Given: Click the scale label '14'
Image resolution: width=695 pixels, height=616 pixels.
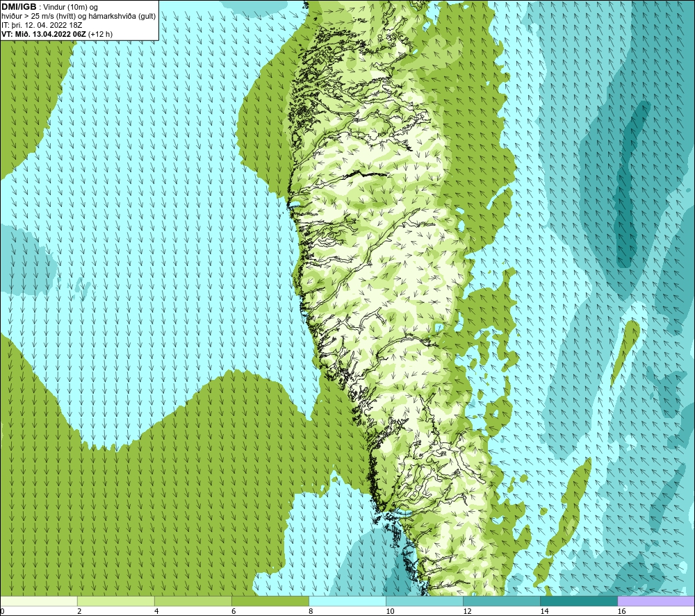Looking at the screenshot, I should pyautogui.click(x=544, y=611).
